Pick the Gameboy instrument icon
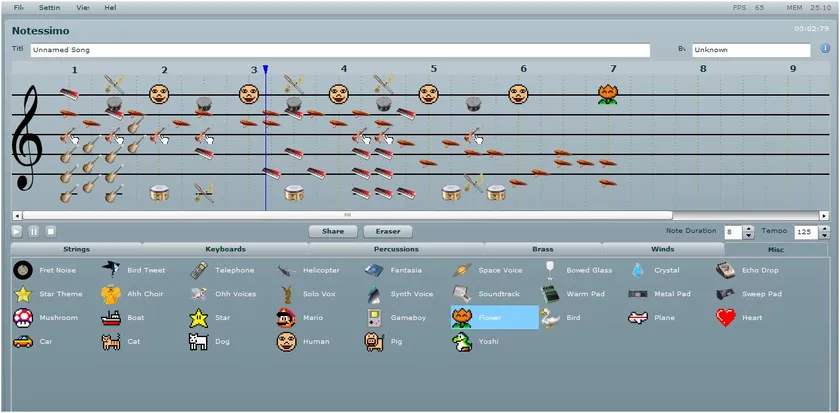This screenshot has height=413, width=840. click(x=374, y=318)
